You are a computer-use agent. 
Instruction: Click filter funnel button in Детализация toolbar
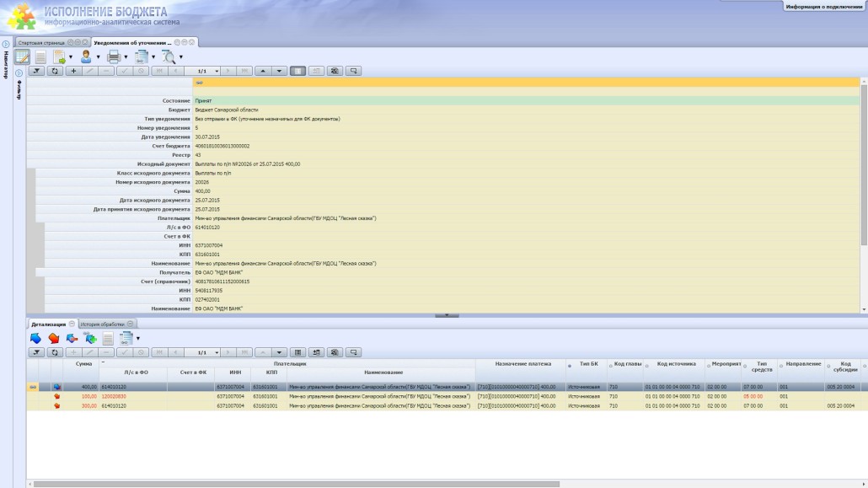pyautogui.click(x=36, y=352)
